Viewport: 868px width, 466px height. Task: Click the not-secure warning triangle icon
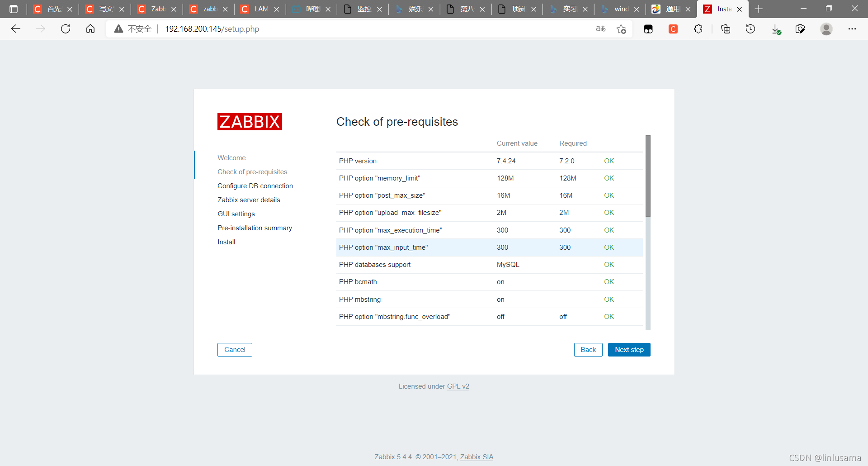pos(118,29)
